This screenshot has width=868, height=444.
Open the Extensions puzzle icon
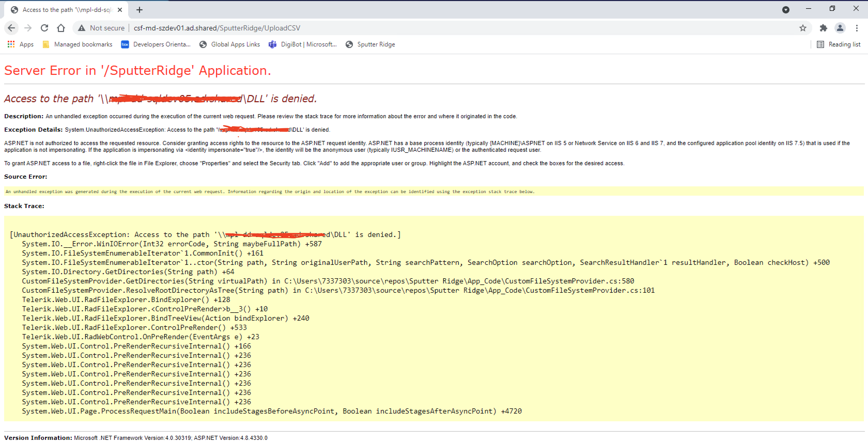coord(823,28)
